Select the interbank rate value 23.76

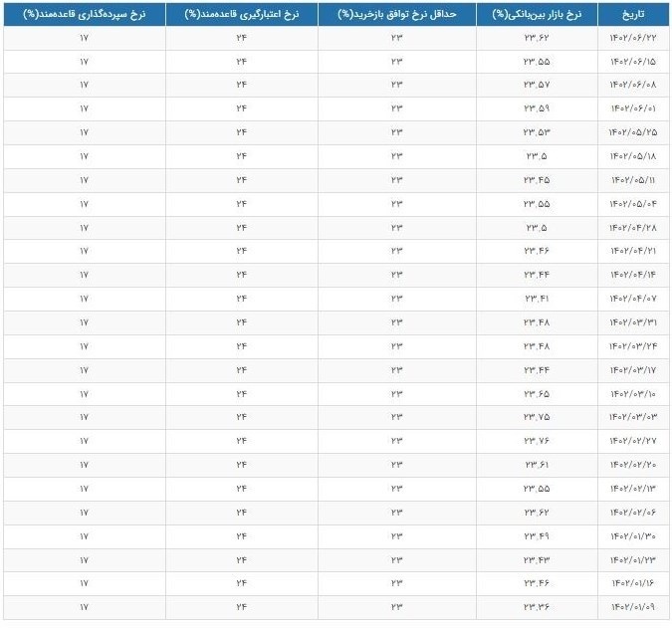tap(537, 441)
